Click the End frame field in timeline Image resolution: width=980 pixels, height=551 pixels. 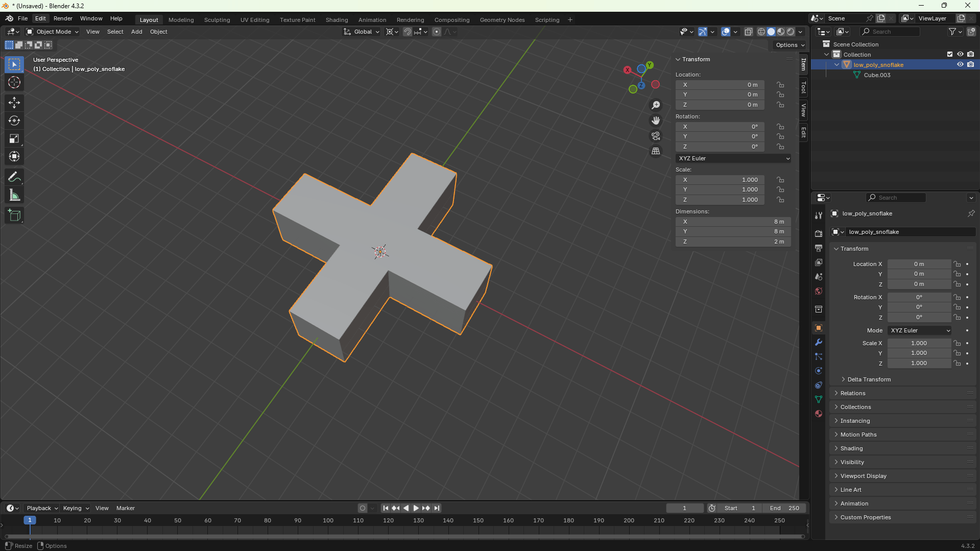point(784,508)
